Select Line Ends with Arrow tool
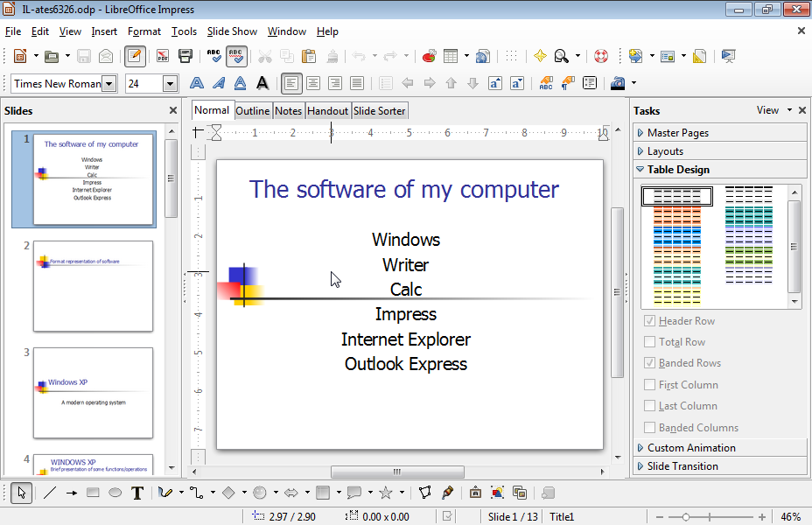 point(72,493)
